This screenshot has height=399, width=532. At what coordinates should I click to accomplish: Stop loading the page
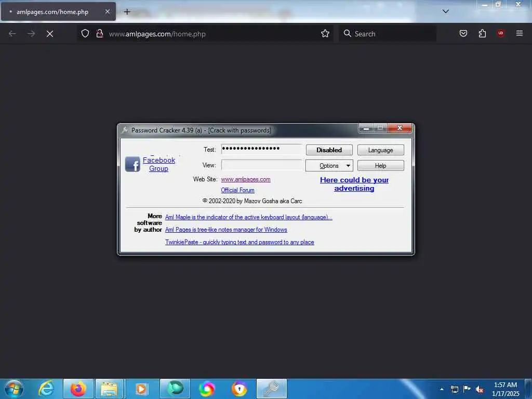click(50, 34)
